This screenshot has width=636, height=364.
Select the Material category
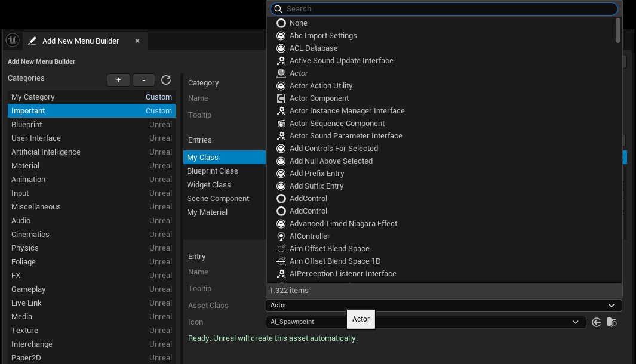92,166
